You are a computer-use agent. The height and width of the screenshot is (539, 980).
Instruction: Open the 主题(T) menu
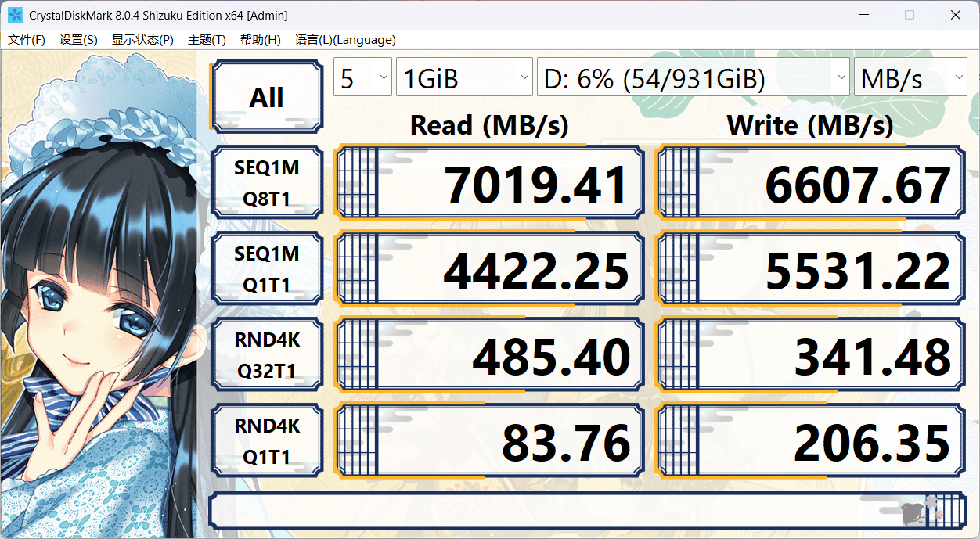click(207, 40)
